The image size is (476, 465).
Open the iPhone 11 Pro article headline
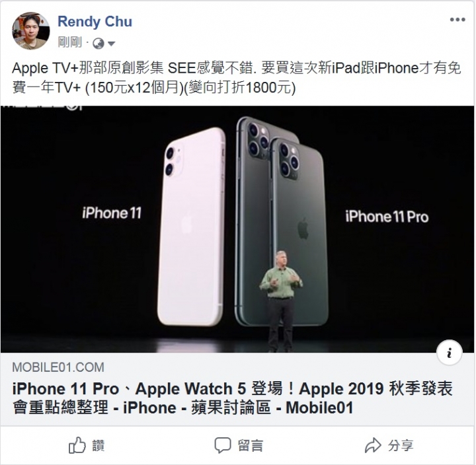click(232, 398)
